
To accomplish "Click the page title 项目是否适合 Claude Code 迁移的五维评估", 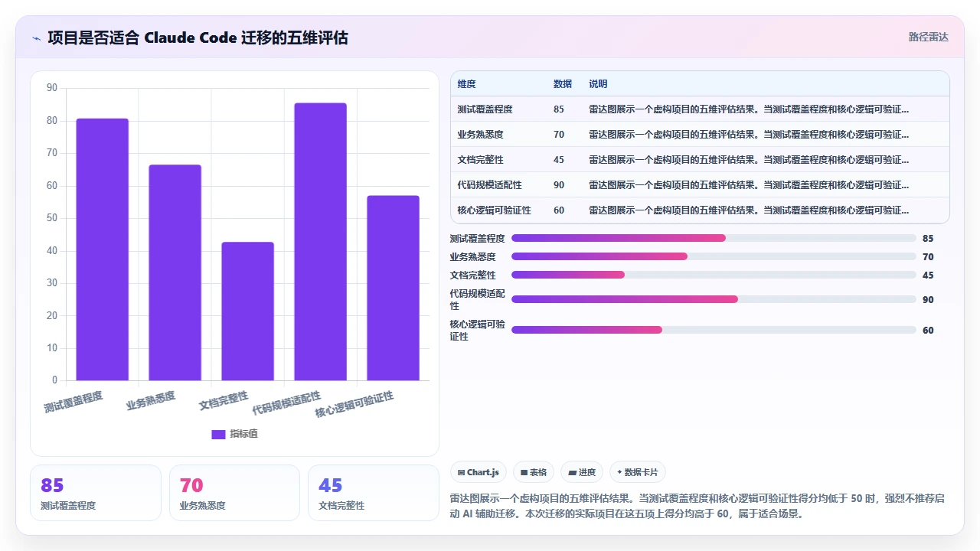I will tap(198, 37).
